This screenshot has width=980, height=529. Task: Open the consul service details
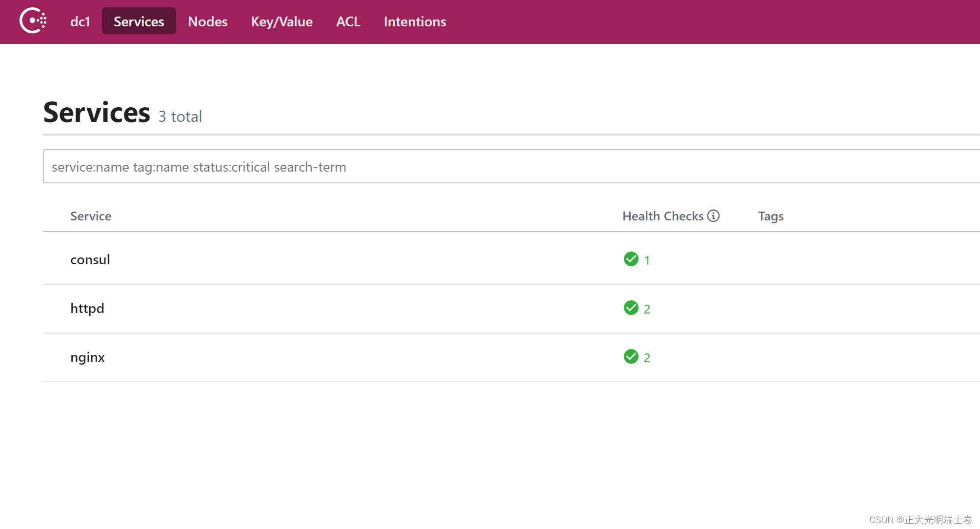click(x=90, y=259)
